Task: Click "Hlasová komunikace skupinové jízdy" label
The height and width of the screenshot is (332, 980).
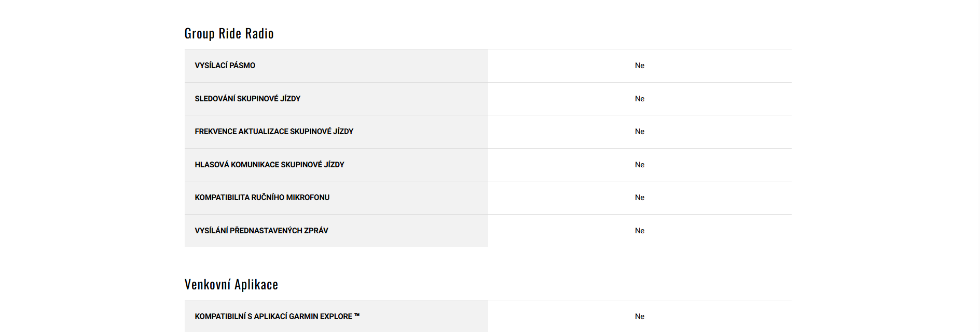Action: tap(269, 165)
